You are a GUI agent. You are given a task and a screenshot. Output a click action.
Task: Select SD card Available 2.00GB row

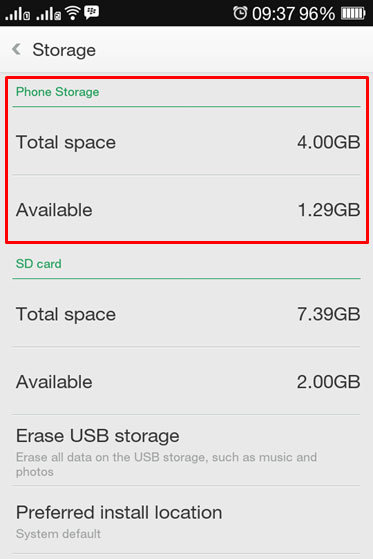[x=186, y=381]
